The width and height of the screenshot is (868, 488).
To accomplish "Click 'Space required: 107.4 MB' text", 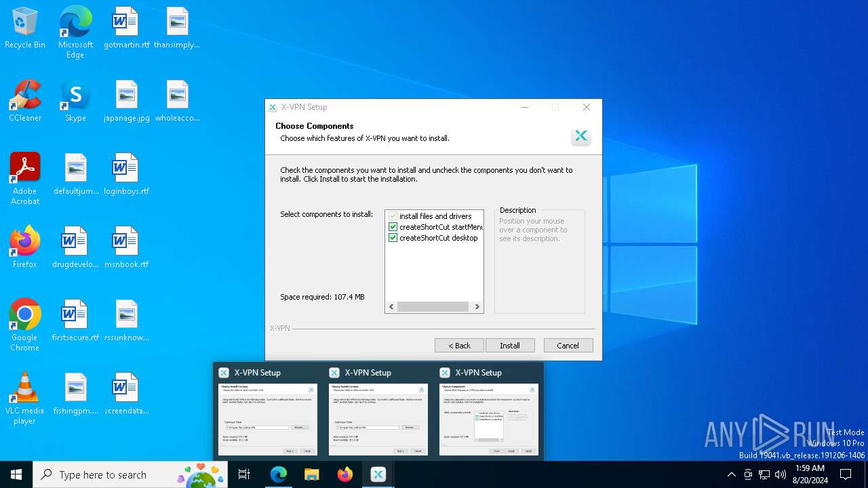I will point(322,297).
